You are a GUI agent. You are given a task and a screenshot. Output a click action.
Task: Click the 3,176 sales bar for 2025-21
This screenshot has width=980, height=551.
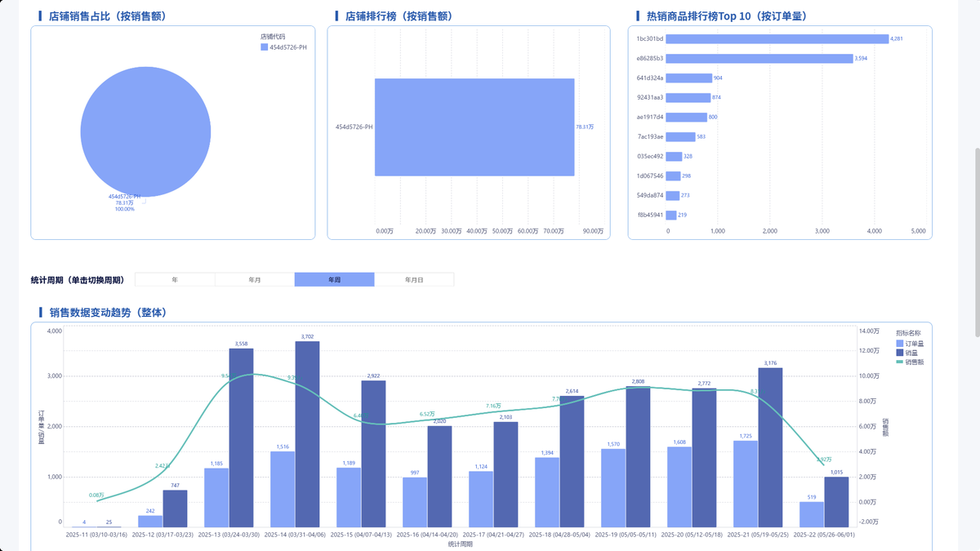coord(771,447)
